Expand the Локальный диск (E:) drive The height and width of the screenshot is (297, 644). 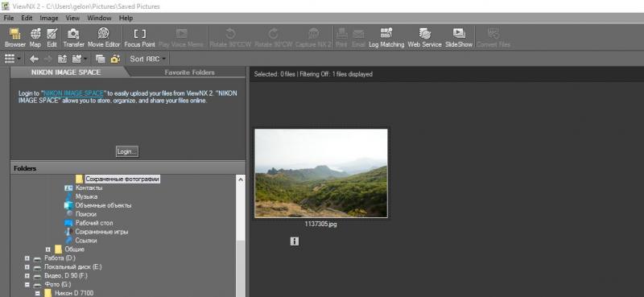27,267
